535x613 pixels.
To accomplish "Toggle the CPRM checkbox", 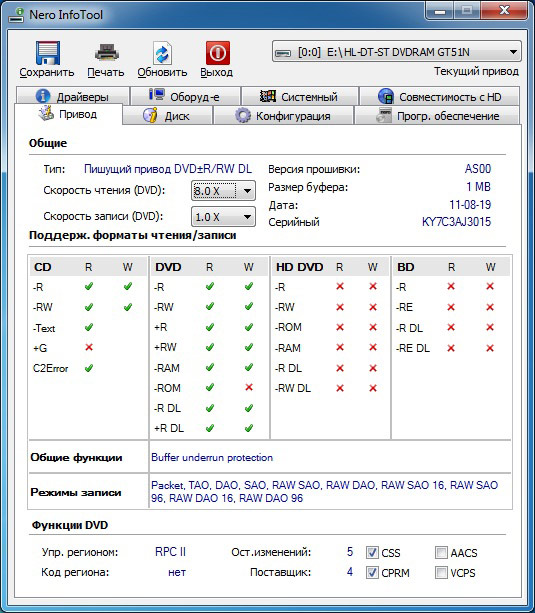I will point(372,573).
